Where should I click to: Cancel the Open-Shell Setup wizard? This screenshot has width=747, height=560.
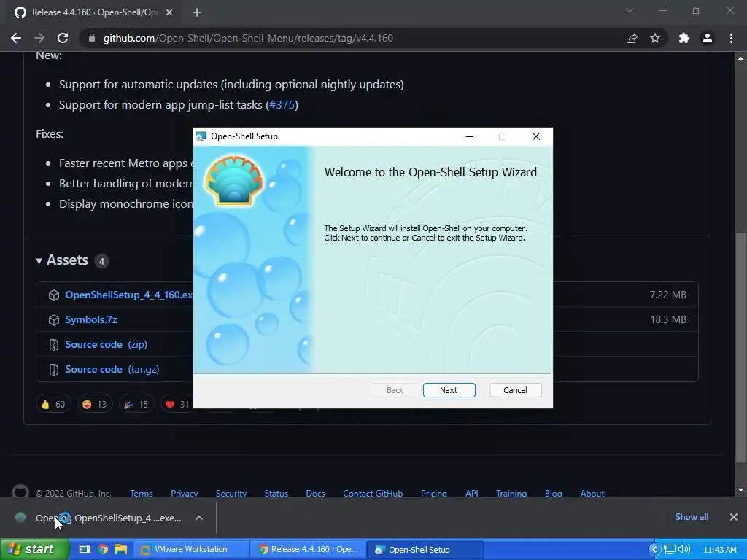pyautogui.click(x=515, y=390)
